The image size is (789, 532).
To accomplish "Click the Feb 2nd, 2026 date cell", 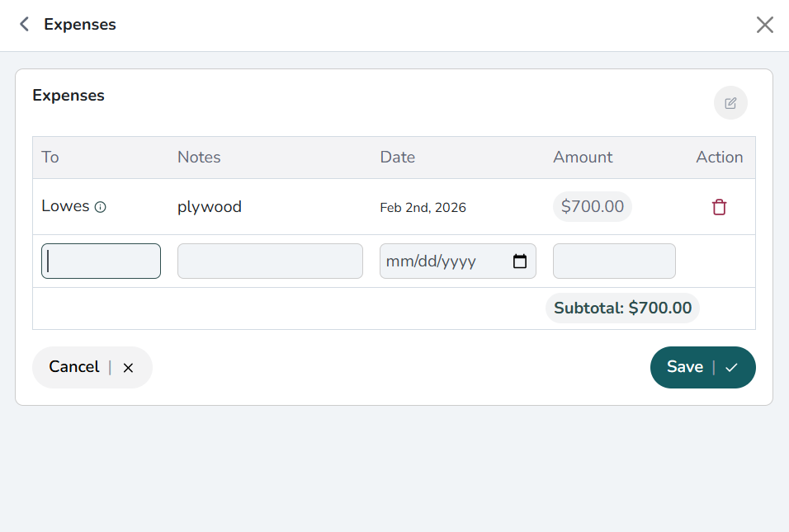I will pos(423,208).
